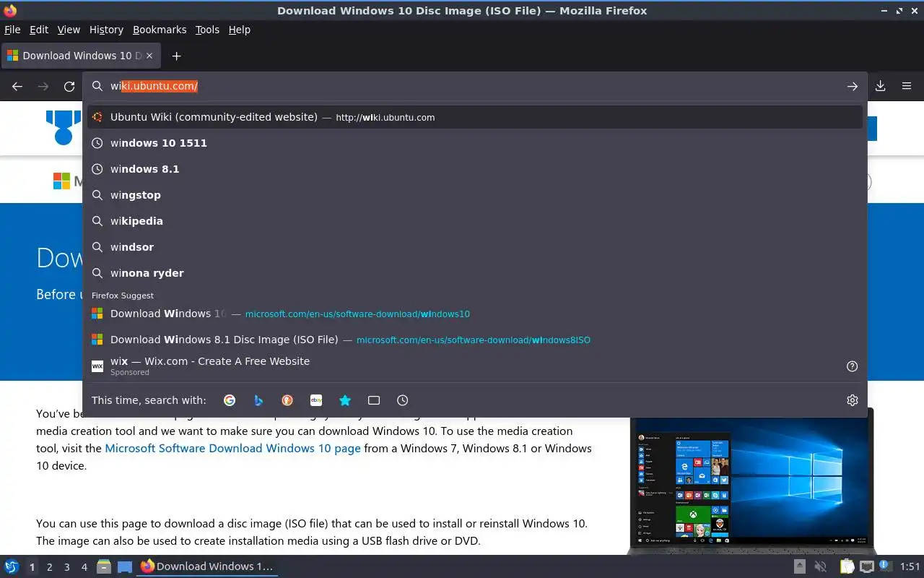Open the Firefox hamburger application menu
The image size is (924, 578).
pos(907,86)
